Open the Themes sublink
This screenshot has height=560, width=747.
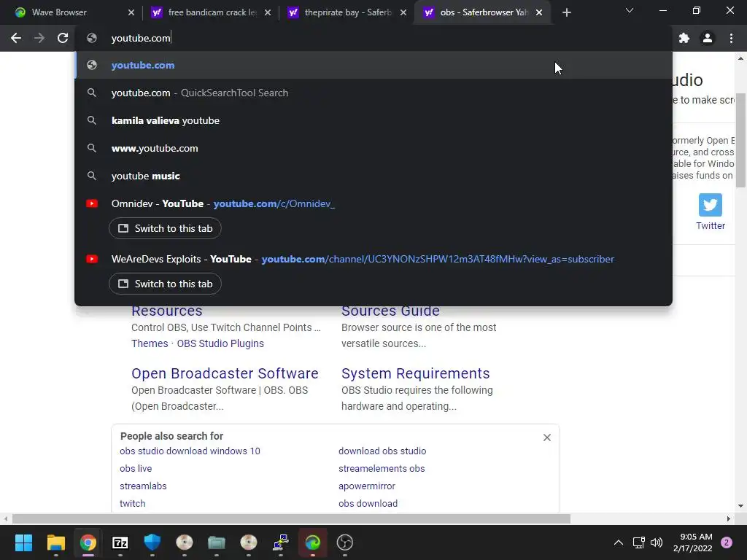tap(150, 343)
